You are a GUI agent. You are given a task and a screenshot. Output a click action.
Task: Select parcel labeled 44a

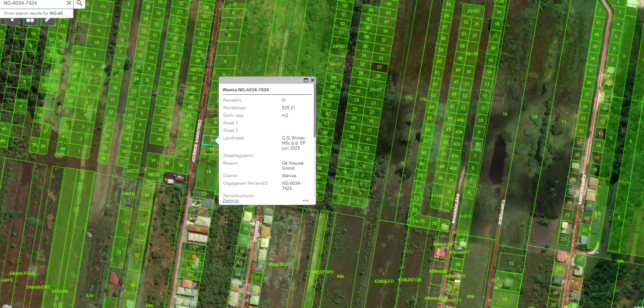[340, 276]
